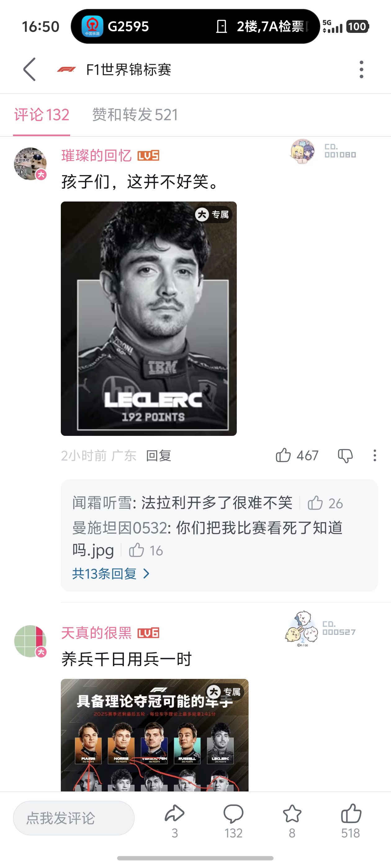This screenshot has width=391, height=868.
Task: Tap the comment bubble icon showing 132
Action: 233,814
